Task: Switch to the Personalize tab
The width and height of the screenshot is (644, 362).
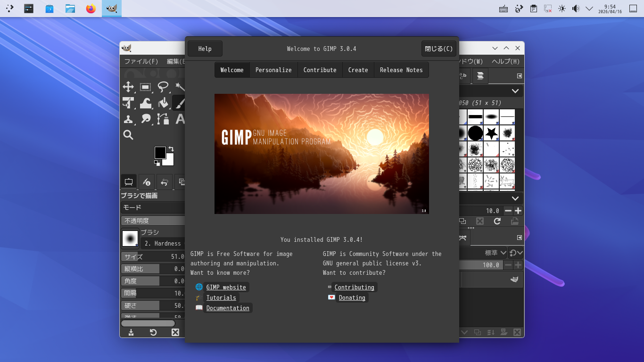Action: coord(273,70)
